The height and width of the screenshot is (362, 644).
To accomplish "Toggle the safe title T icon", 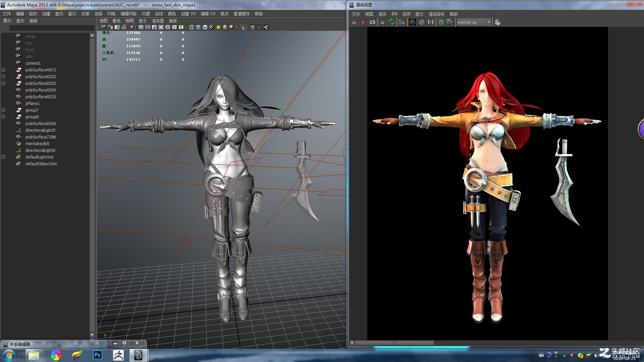I will pos(181,27).
